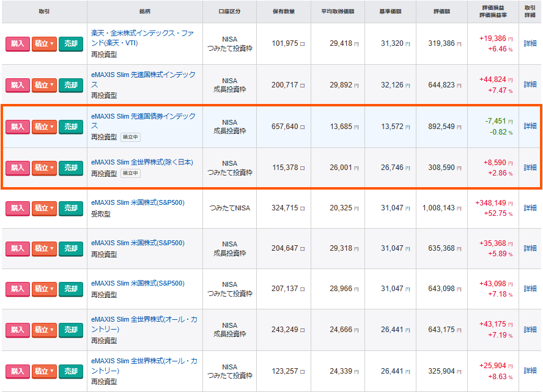The height and width of the screenshot is (392, 543).
Task: Click the 口座区分 column header
Action: [x=229, y=12]
